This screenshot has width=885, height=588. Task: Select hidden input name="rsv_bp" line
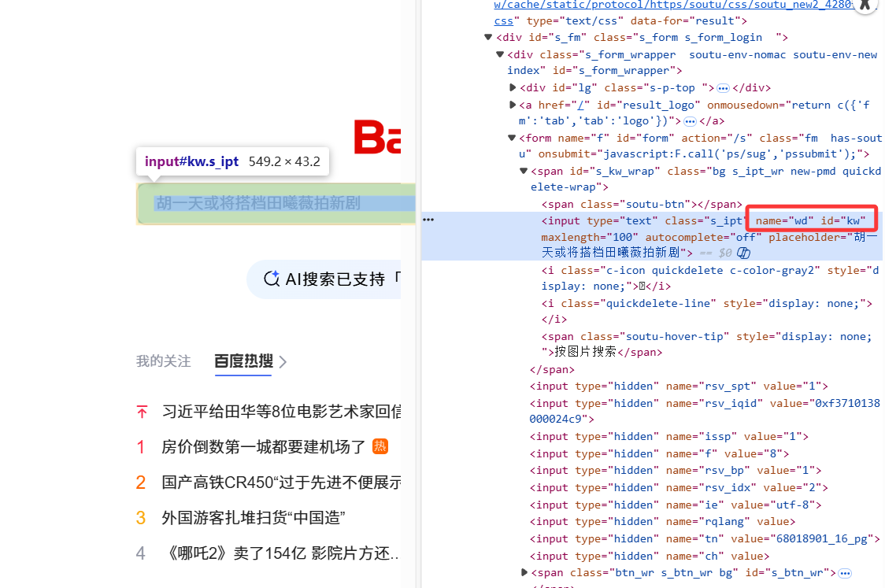[x=676, y=471]
